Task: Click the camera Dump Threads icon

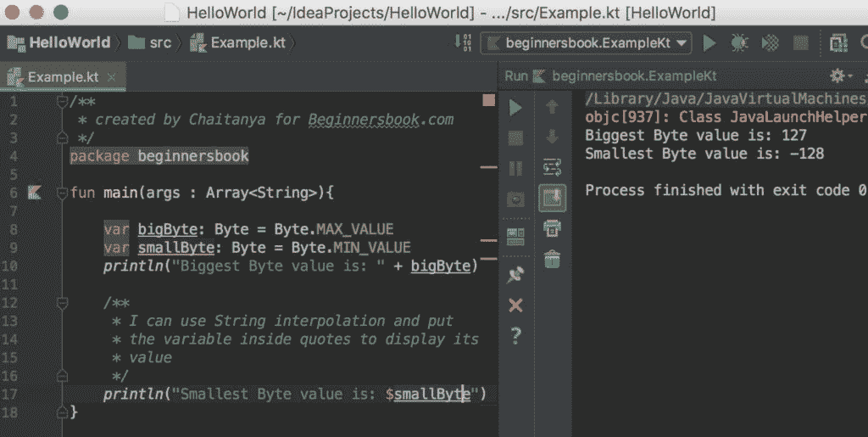Action: point(515,199)
